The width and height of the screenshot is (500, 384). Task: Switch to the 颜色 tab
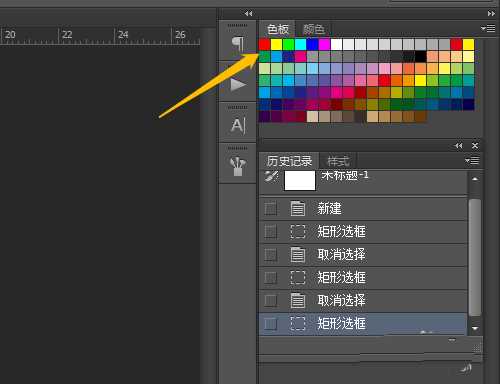(x=313, y=29)
